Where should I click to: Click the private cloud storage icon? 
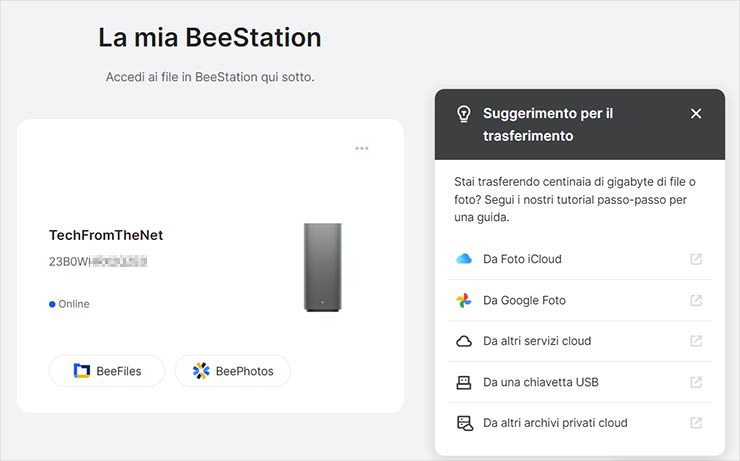464,423
